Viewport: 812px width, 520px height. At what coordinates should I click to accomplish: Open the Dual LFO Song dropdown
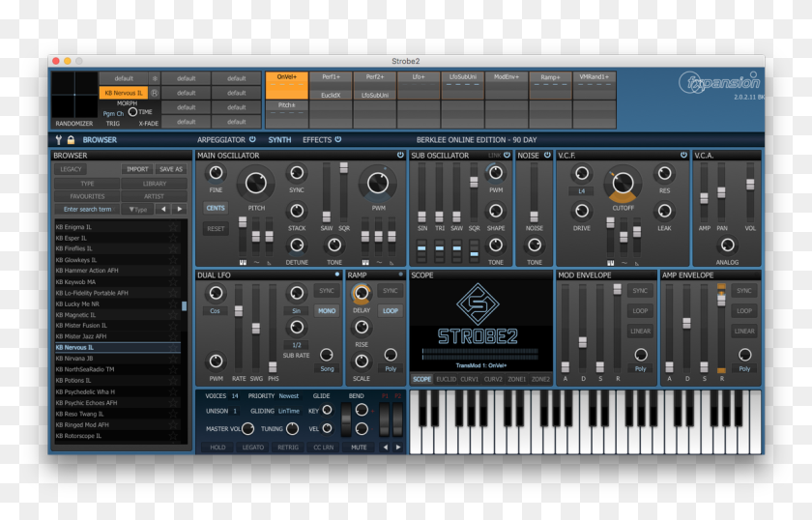tap(327, 369)
